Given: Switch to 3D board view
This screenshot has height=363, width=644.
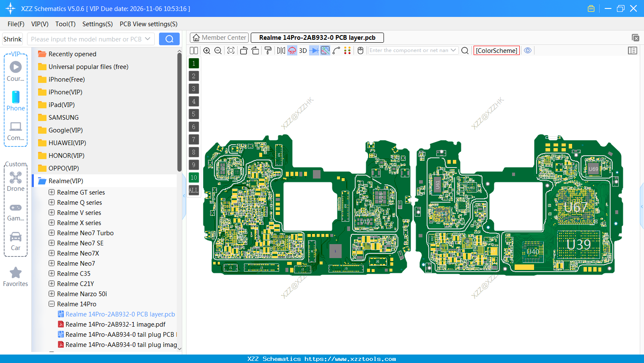Looking at the screenshot, I should tap(302, 50).
